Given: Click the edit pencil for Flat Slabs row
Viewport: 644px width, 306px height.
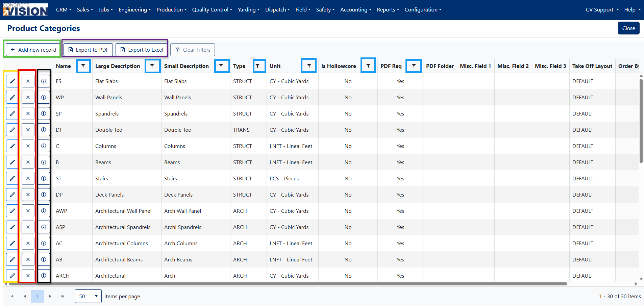Looking at the screenshot, I should coord(12,81).
